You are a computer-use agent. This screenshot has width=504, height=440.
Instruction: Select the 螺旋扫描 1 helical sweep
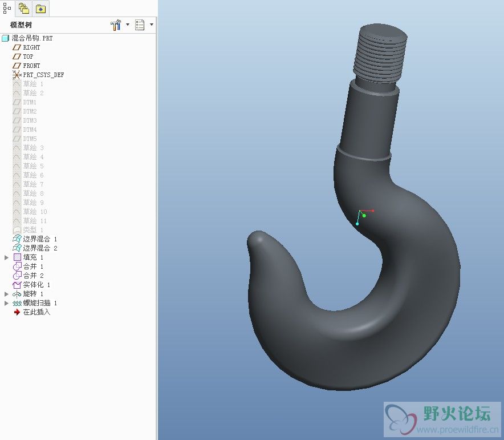tap(40, 303)
